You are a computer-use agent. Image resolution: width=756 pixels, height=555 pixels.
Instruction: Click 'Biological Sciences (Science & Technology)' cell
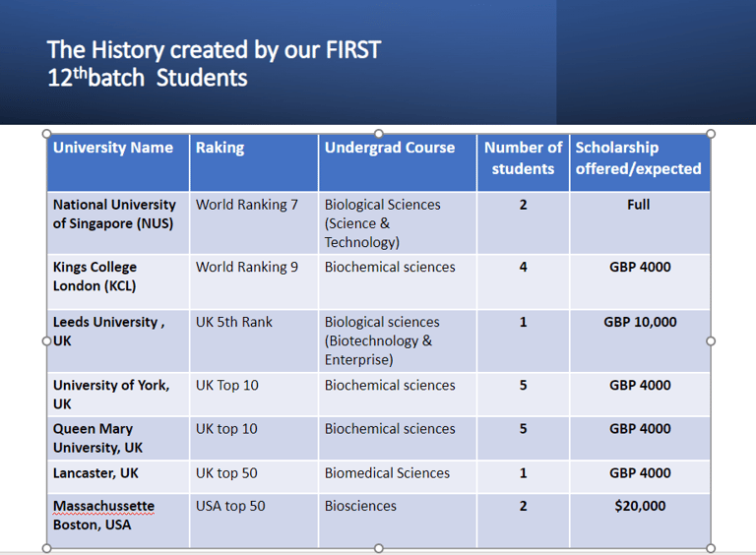[398, 223]
